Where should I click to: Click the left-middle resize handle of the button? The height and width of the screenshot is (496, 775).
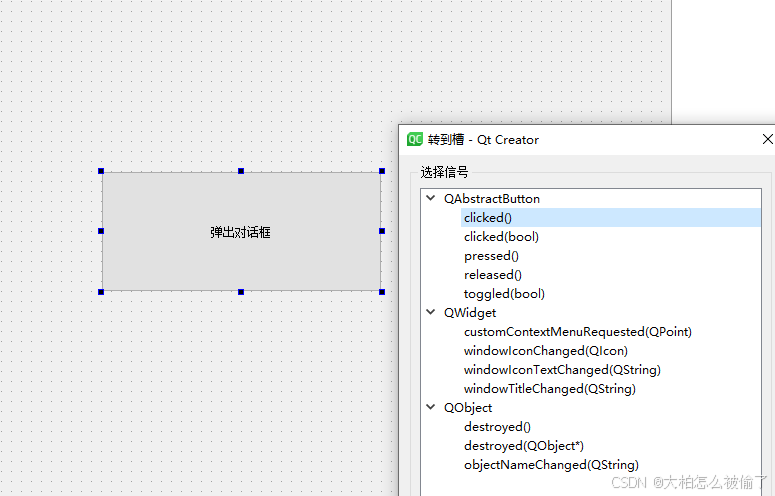101,231
